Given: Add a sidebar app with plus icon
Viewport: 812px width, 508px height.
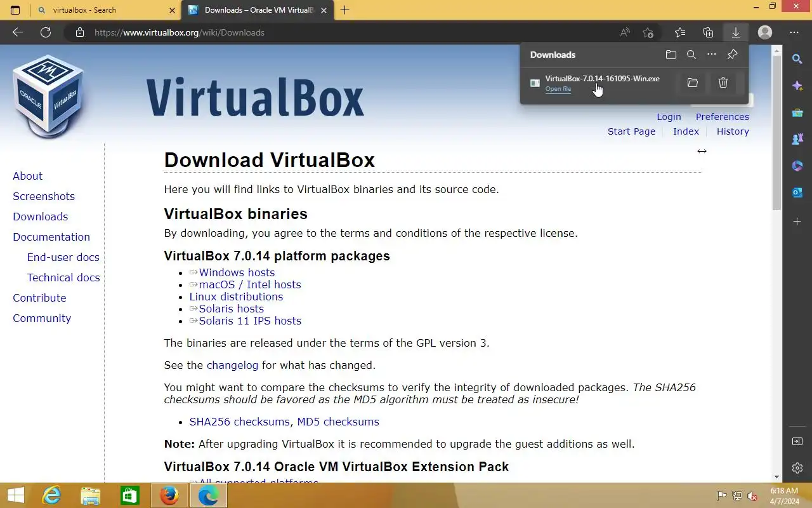Looking at the screenshot, I should click(797, 221).
